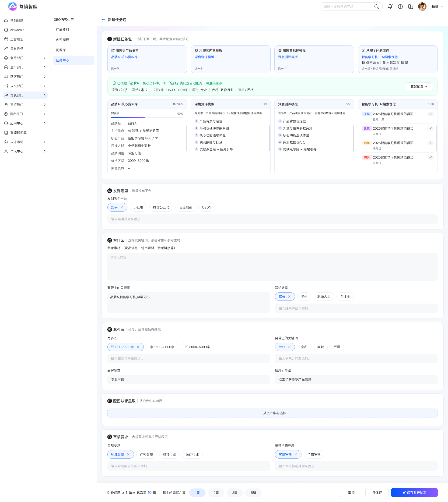Click 保存并开始写 button
This screenshot has width=448, height=502.
(414, 493)
